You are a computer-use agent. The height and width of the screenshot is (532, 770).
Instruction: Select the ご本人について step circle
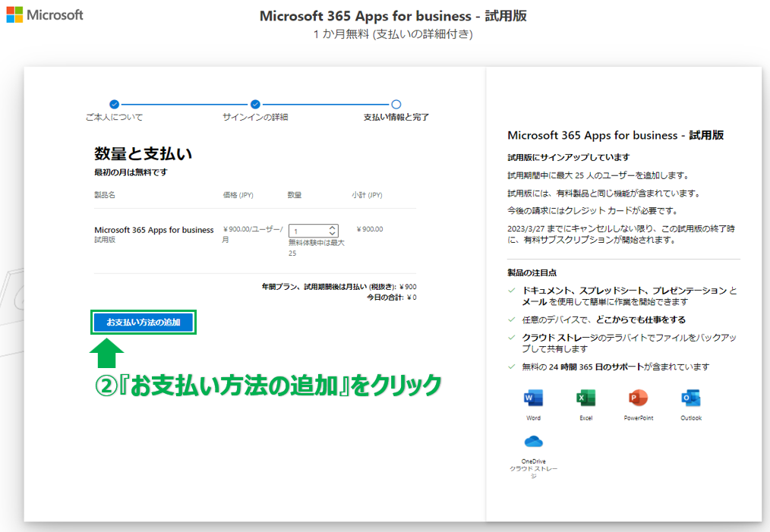(115, 104)
